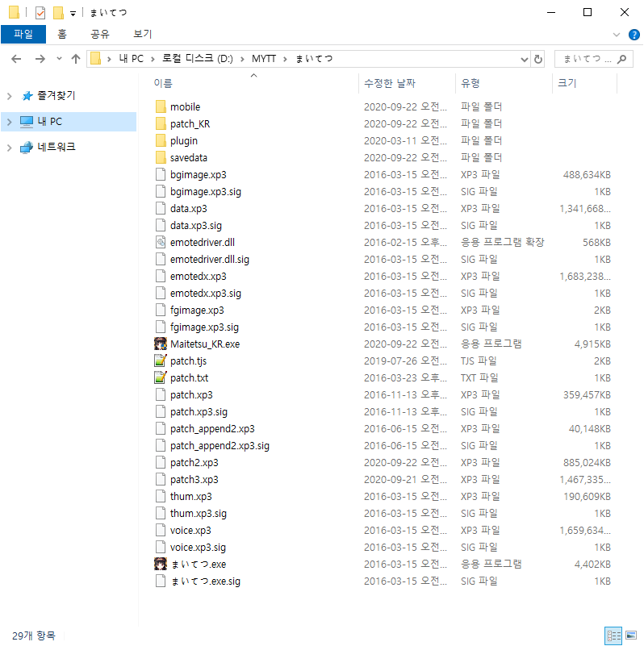Select the bgimage.xp3.sig file name
The image size is (644, 646).
(206, 192)
